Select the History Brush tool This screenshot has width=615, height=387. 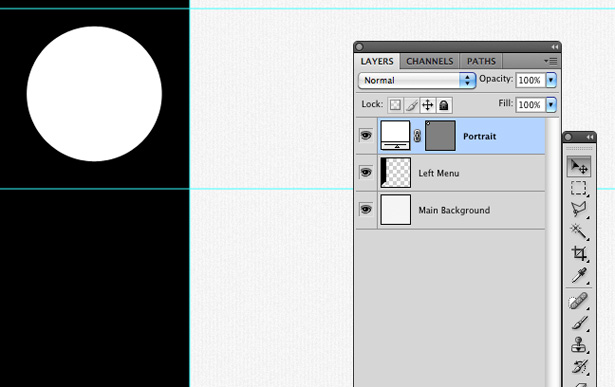(x=579, y=367)
